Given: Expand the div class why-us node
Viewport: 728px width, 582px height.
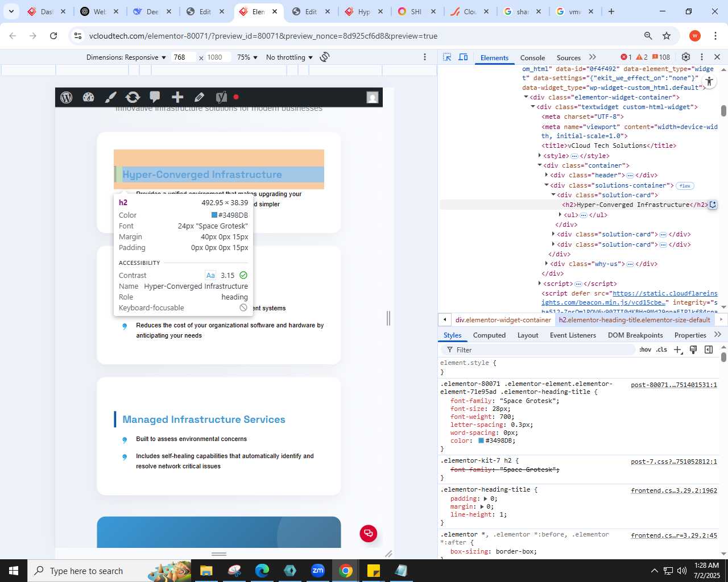Looking at the screenshot, I should (x=547, y=264).
